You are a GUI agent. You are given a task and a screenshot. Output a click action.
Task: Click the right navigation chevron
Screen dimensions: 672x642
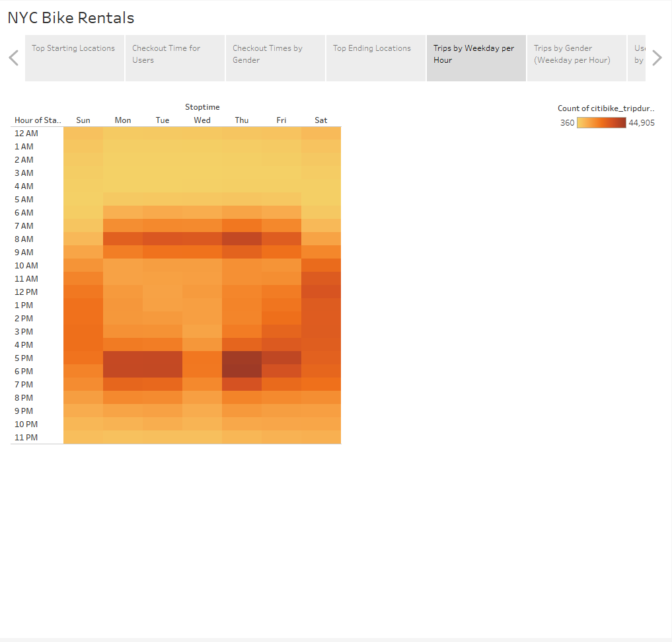tap(657, 58)
